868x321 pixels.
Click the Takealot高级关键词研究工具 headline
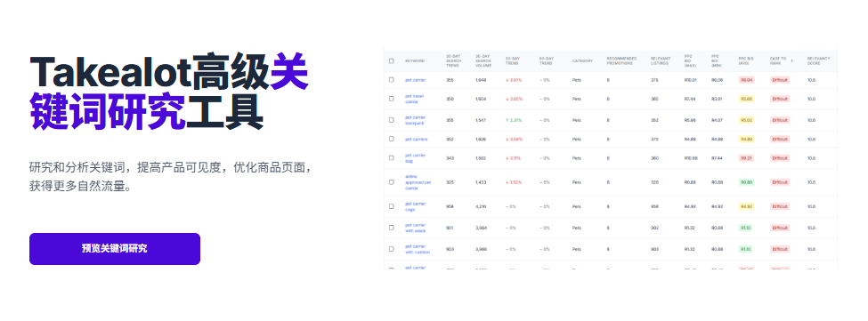point(169,92)
